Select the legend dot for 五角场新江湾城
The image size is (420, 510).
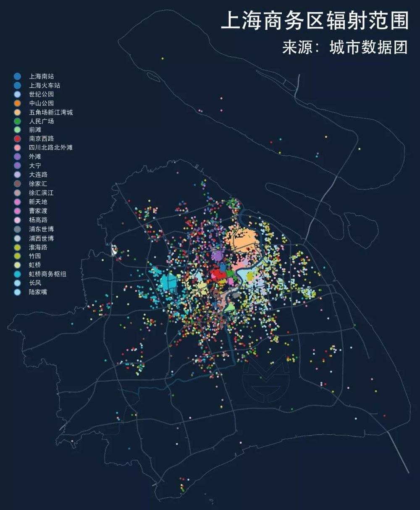point(17,112)
